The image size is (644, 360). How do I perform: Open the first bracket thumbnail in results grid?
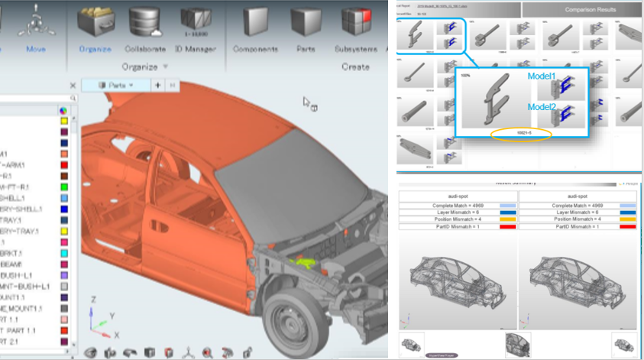click(x=415, y=35)
